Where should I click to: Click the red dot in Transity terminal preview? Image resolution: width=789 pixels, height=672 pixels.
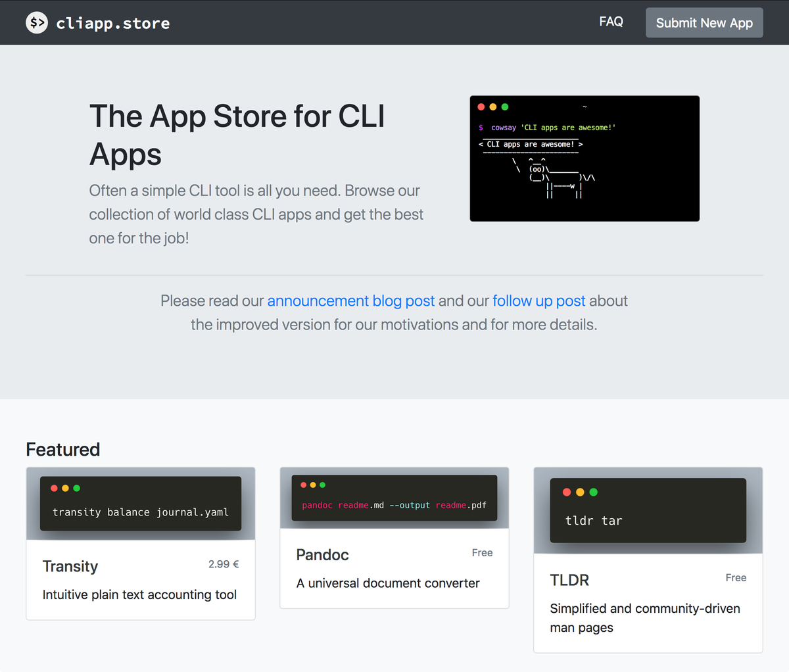coord(54,488)
